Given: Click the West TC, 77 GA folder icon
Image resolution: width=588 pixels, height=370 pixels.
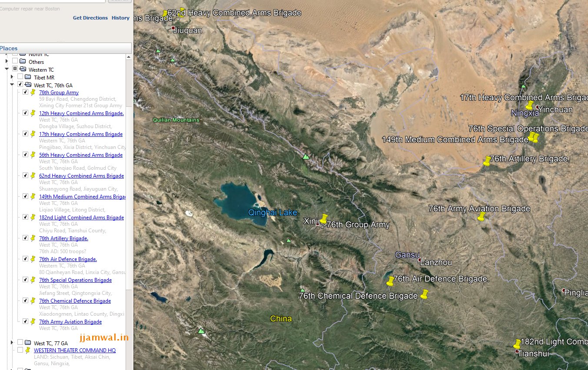Looking at the screenshot, I should pos(28,343).
